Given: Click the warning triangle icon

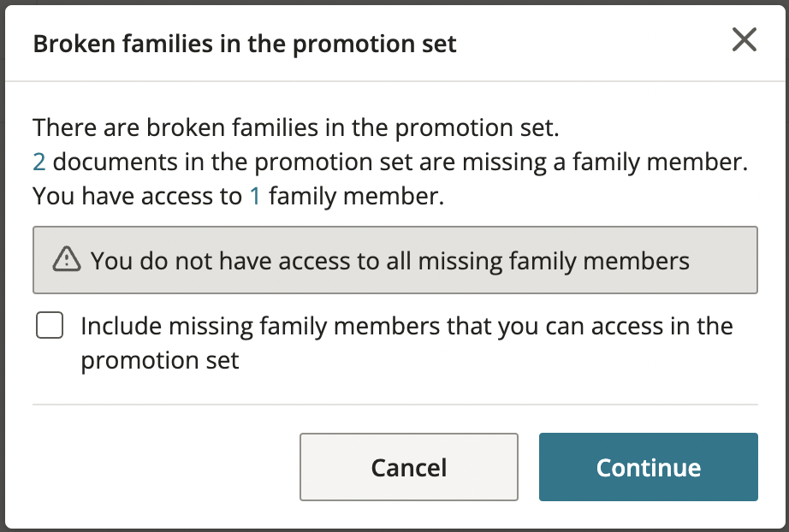Looking at the screenshot, I should pyautogui.click(x=67, y=259).
